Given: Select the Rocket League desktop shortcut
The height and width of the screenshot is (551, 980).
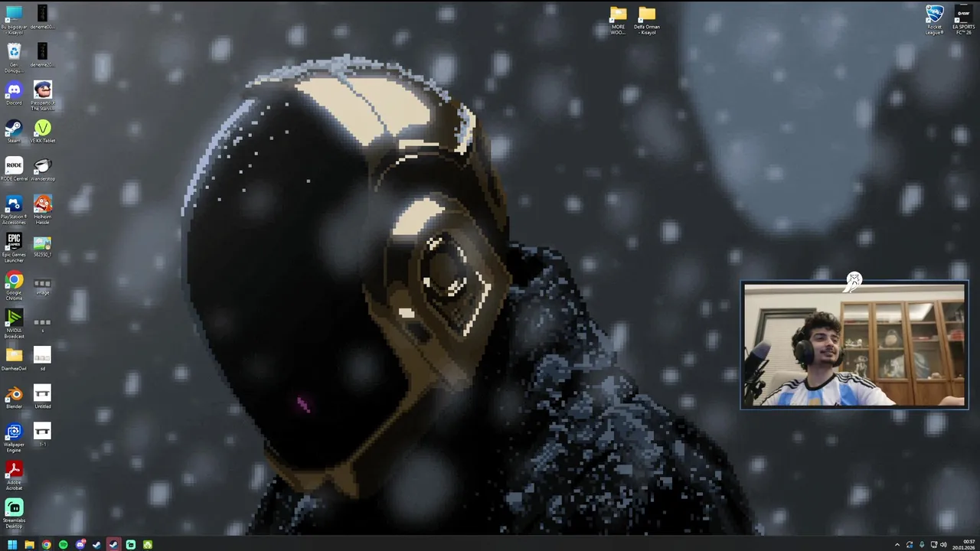Looking at the screenshot, I should [x=935, y=19].
